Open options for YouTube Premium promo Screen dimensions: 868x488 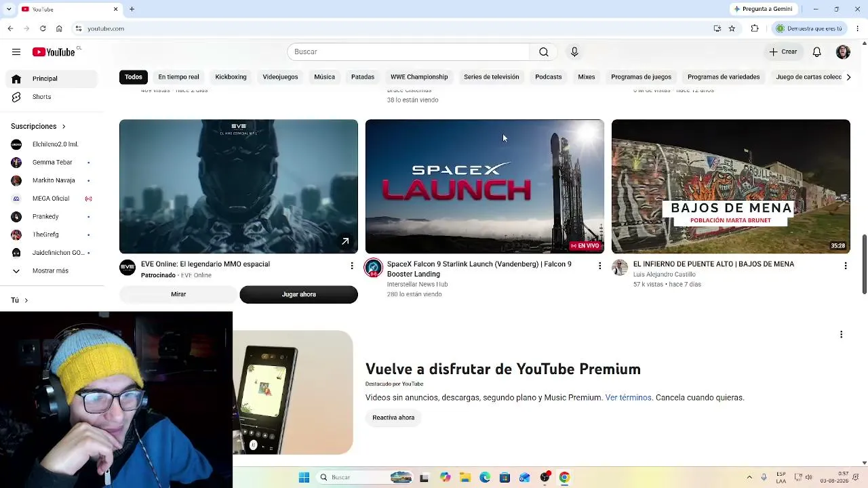click(842, 334)
